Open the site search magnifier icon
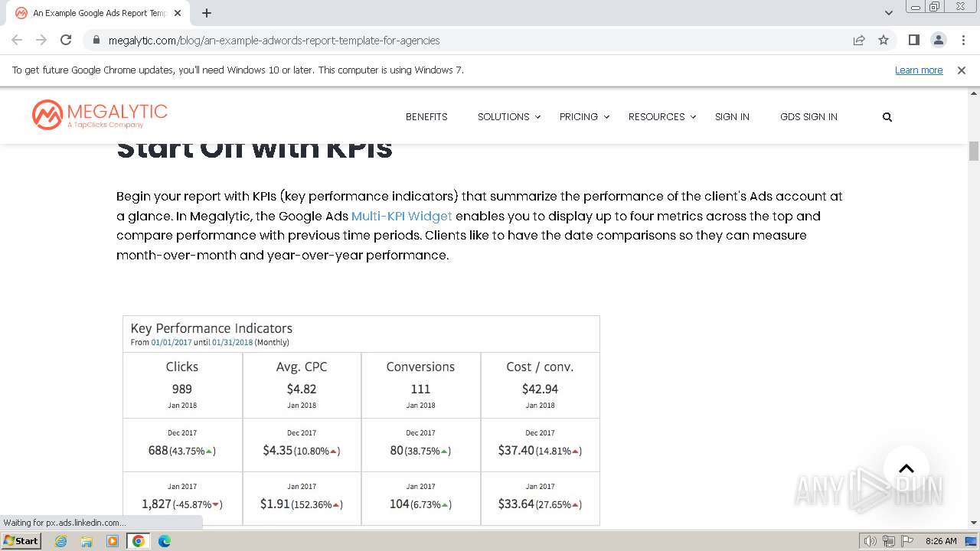This screenshot has width=980, height=551. 887,117
